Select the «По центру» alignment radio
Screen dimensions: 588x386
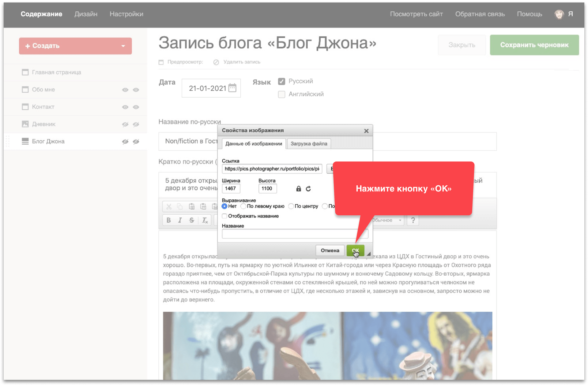pyautogui.click(x=291, y=206)
